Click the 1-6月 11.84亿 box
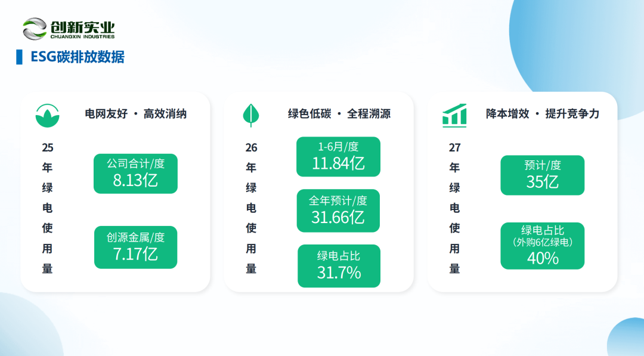644x356 pixels. (339, 157)
